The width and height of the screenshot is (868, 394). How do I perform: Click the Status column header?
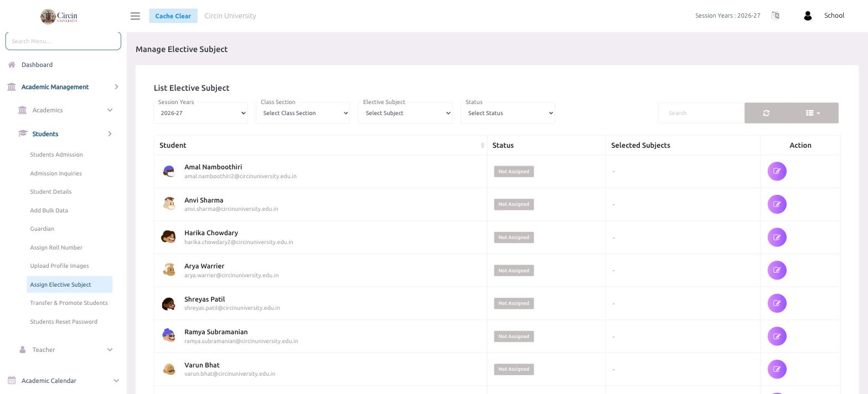[x=503, y=146]
